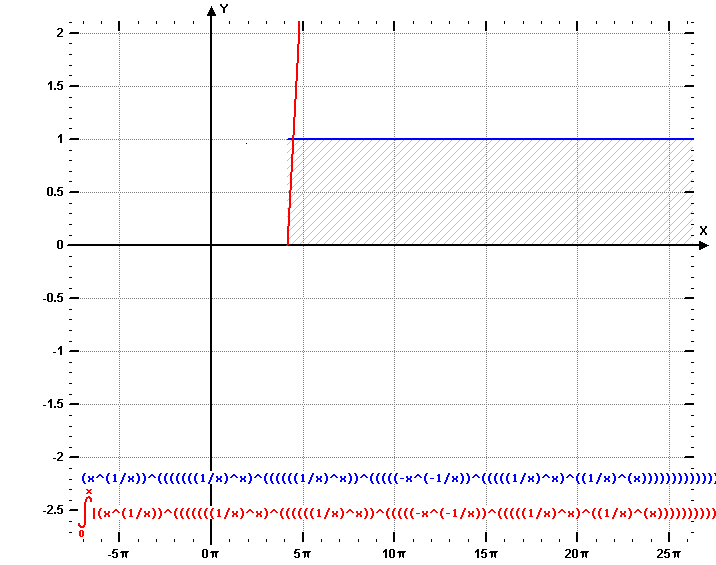Click the Y axis label

[225, 9]
